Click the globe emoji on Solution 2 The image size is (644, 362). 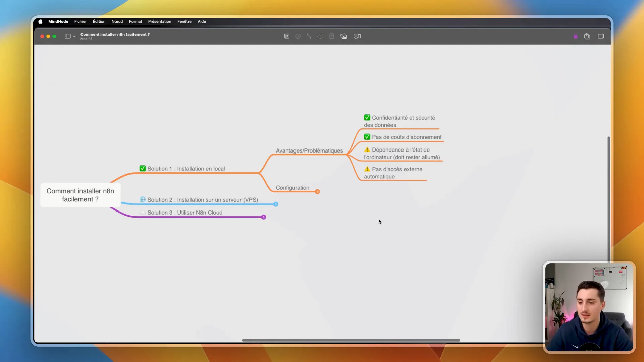click(143, 199)
